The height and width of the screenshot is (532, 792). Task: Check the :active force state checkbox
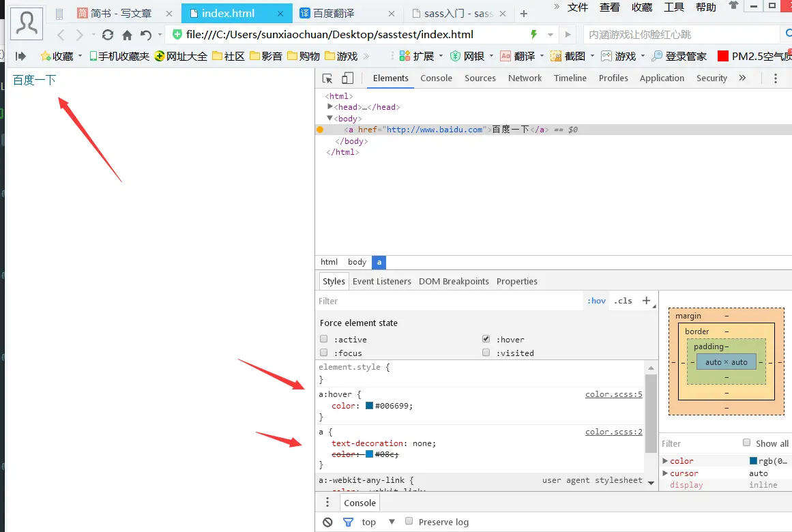324,339
